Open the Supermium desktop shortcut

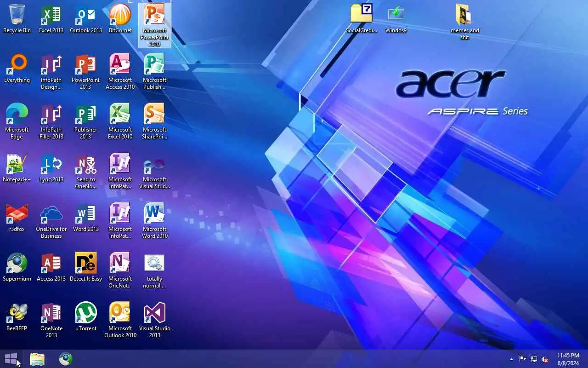[x=17, y=267]
